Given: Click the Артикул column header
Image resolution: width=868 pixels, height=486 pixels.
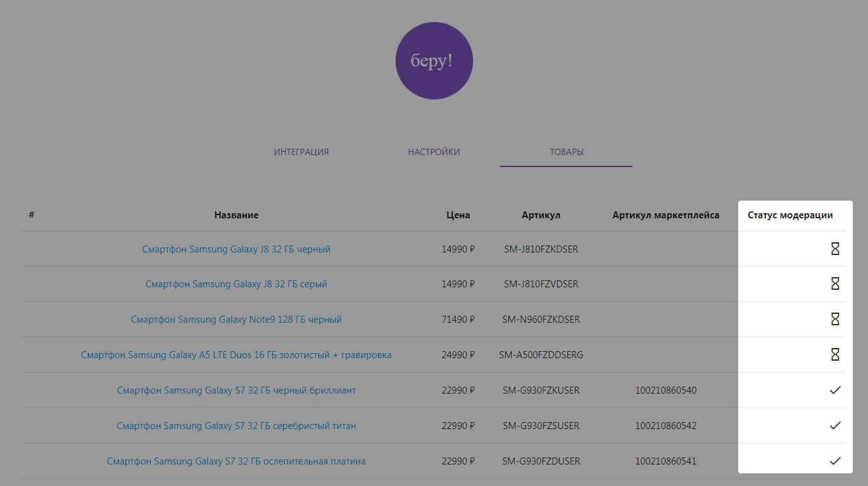Looking at the screenshot, I should click(x=541, y=215).
